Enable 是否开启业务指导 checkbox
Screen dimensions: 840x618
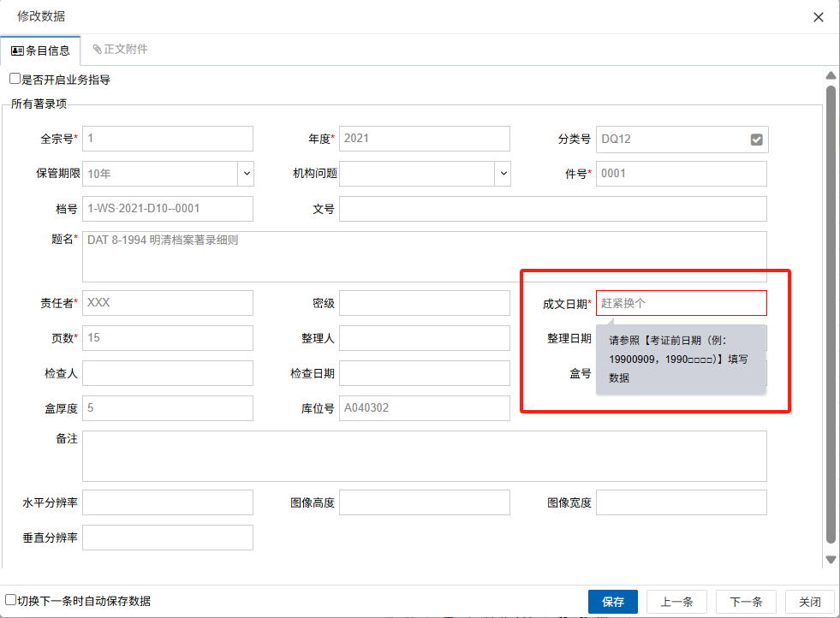pos(15,80)
